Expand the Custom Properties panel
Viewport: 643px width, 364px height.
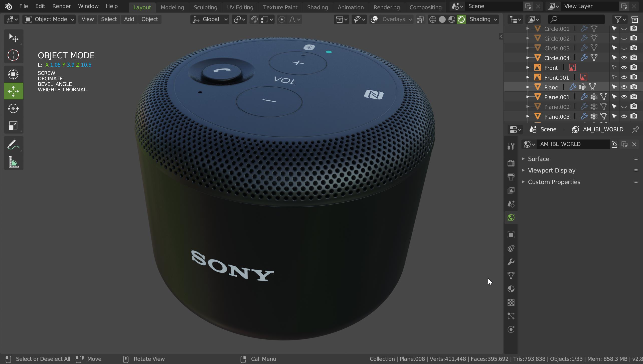(x=554, y=182)
